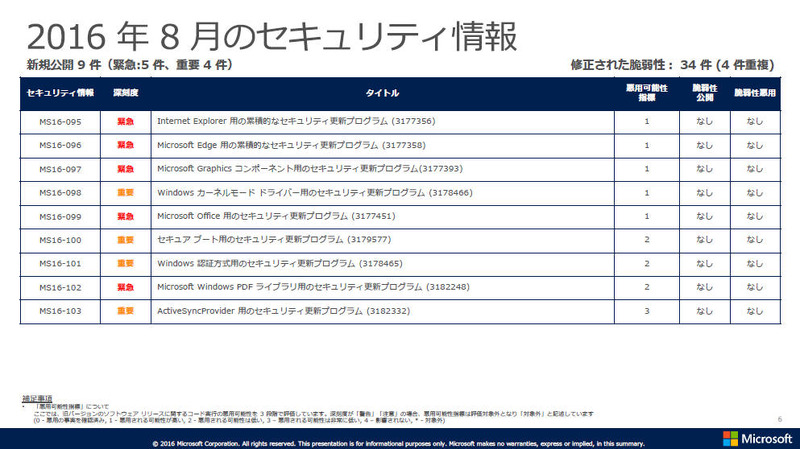Click the Microsoft logo in the footer
The height and width of the screenshot is (449, 800).
point(756,438)
